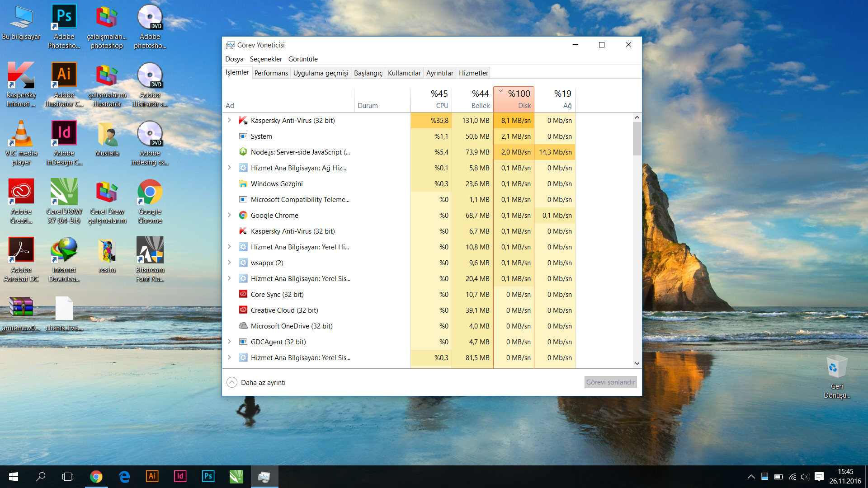Select the amtemu WinRAR archive on desktop
Screen dimensions: 868x488
21,314
